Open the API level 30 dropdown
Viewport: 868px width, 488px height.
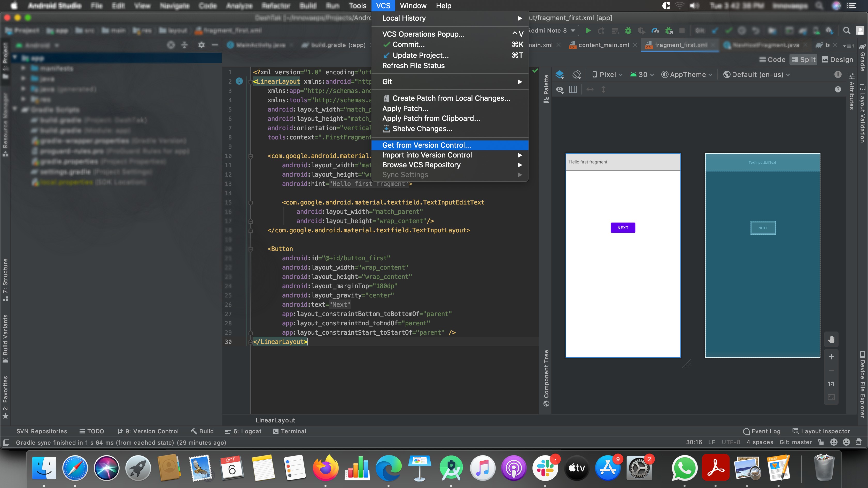(642, 74)
